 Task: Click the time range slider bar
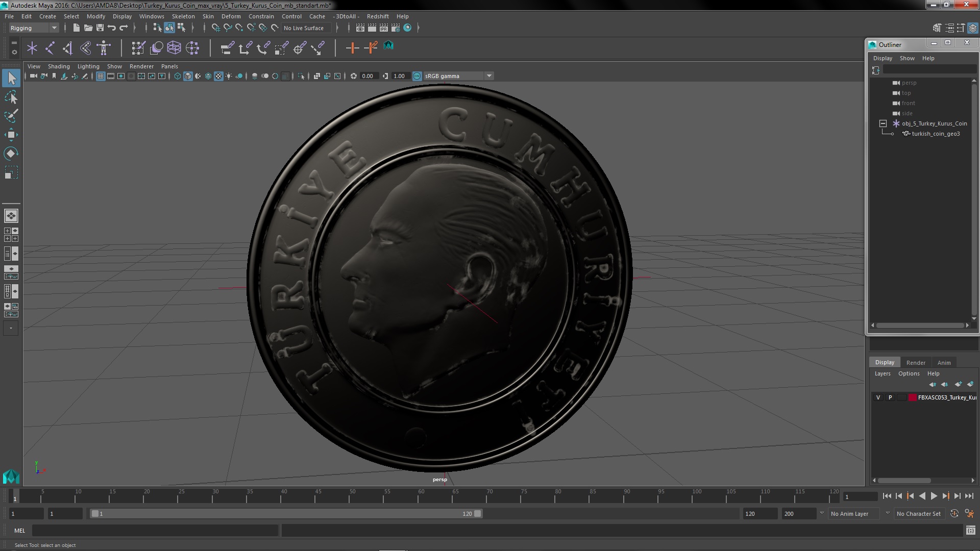pyautogui.click(x=286, y=514)
